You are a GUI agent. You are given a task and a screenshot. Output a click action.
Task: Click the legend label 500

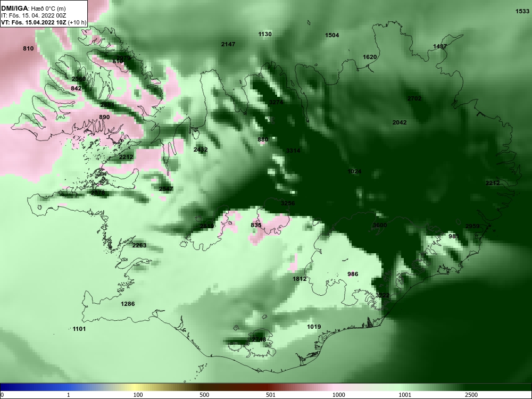(205, 395)
